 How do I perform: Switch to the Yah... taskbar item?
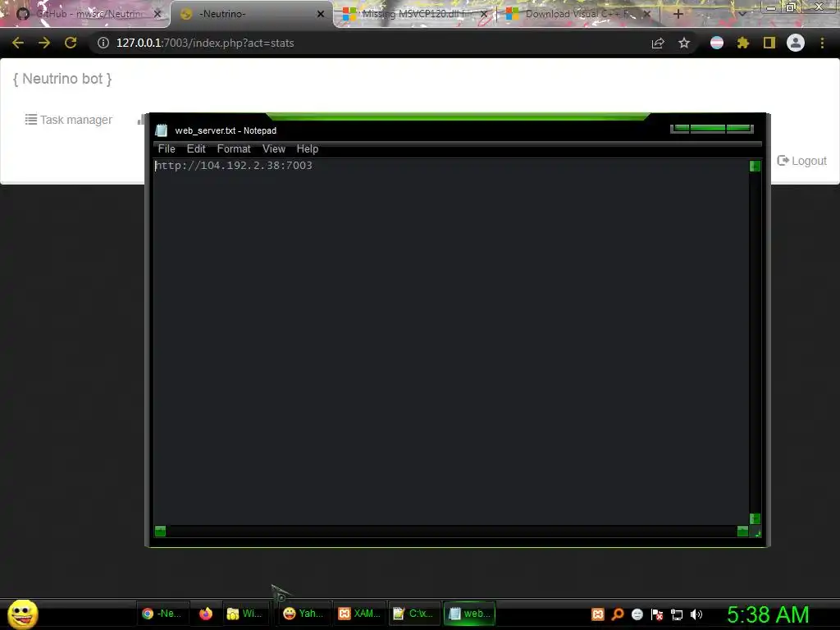click(x=304, y=614)
